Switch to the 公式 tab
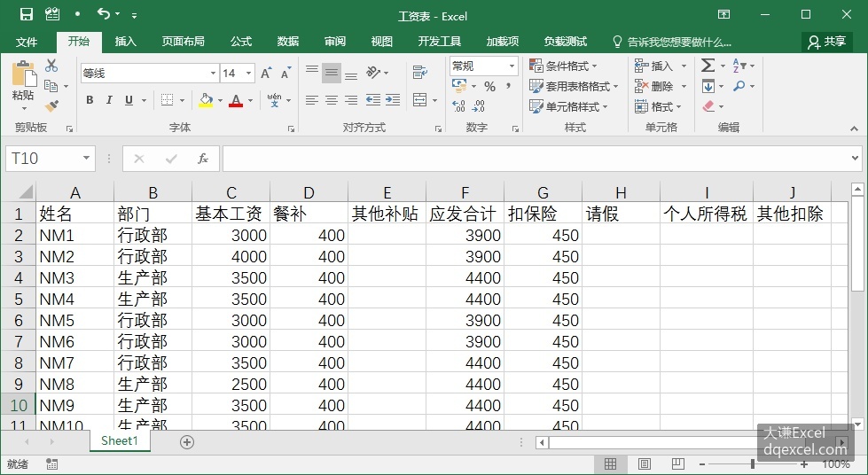 [x=241, y=42]
